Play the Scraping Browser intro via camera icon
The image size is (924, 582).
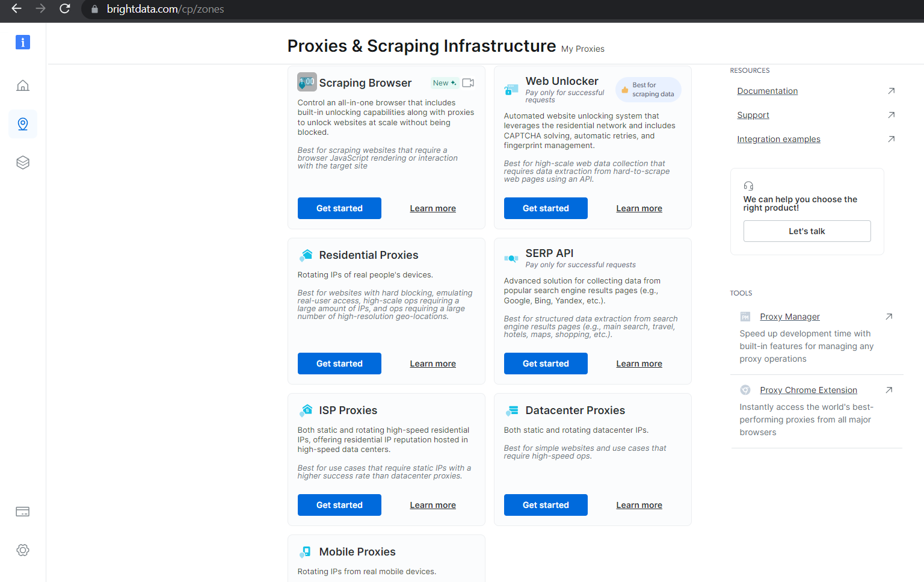pyautogui.click(x=468, y=82)
